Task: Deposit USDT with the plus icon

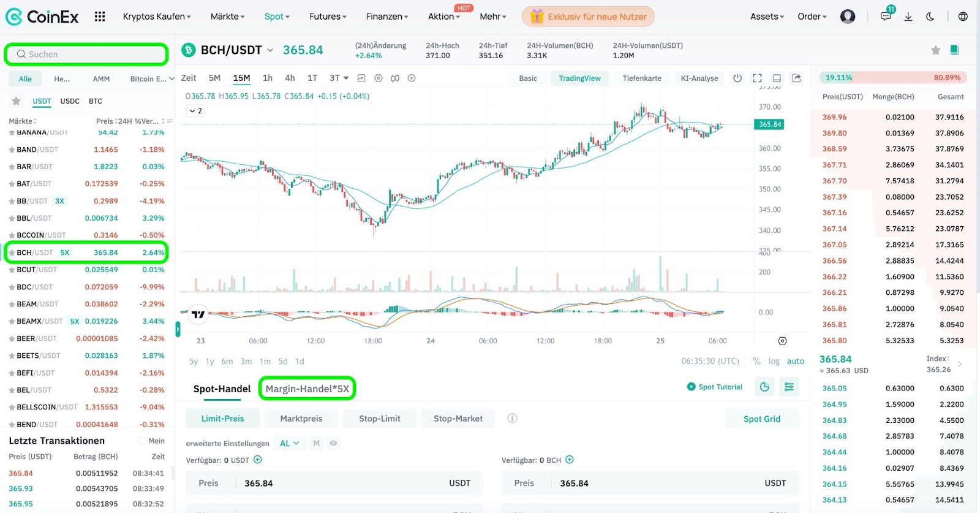Action: pyautogui.click(x=258, y=460)
